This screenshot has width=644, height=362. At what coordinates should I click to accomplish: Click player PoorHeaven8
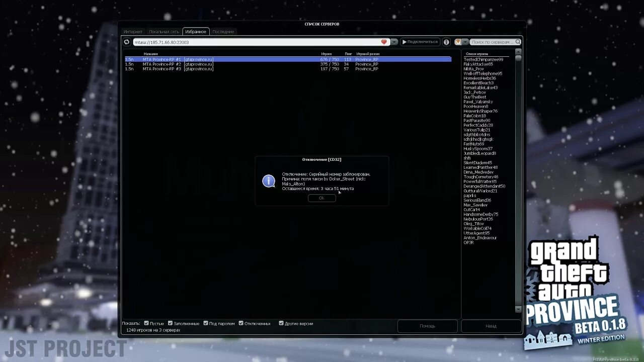pos(476,107)
